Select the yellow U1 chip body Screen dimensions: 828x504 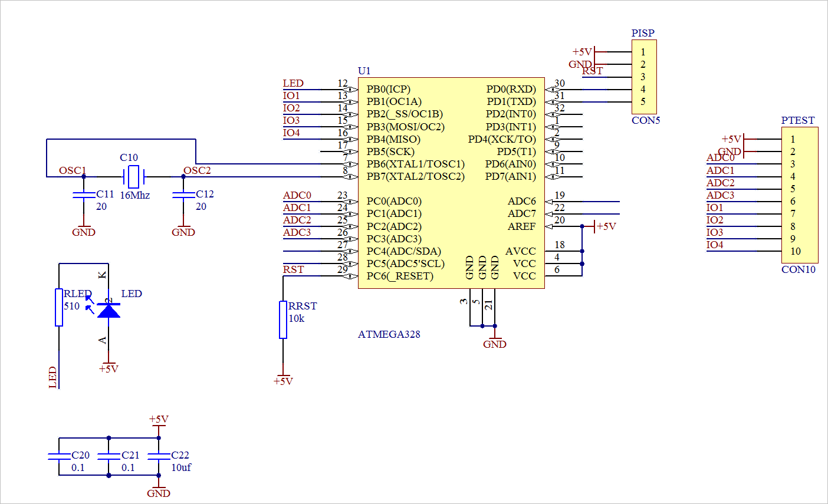click(x=451, y=183)
